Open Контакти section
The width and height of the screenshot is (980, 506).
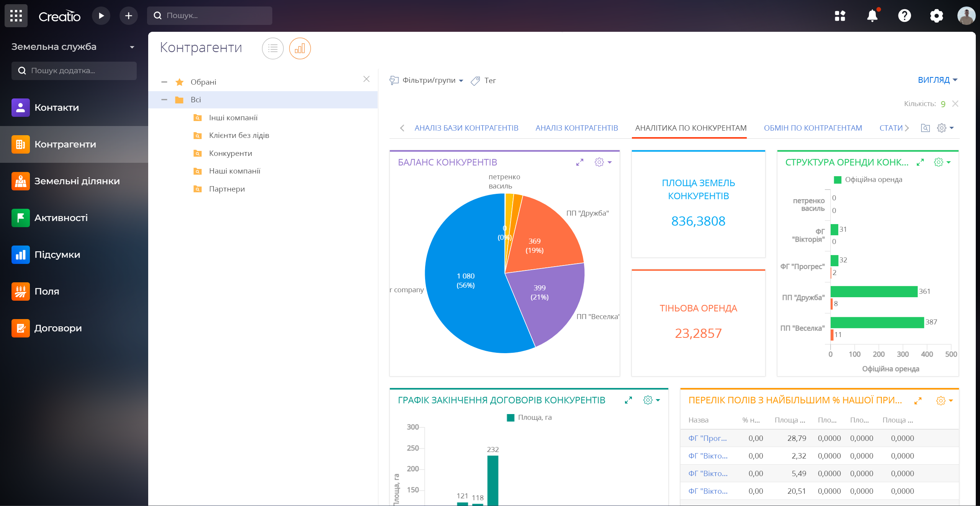click(74, 108)
